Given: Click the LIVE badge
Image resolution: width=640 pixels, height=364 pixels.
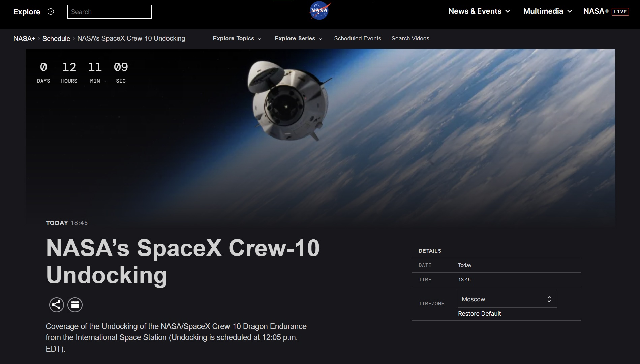Looking at the screenshot, I should [620, 12].
